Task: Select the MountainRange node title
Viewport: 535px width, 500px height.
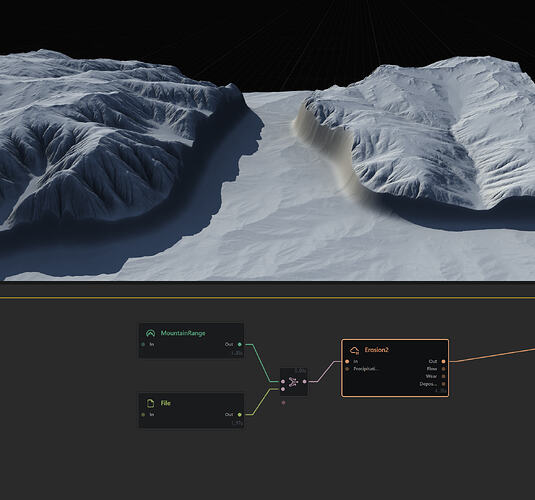Action: coord(183,333)
